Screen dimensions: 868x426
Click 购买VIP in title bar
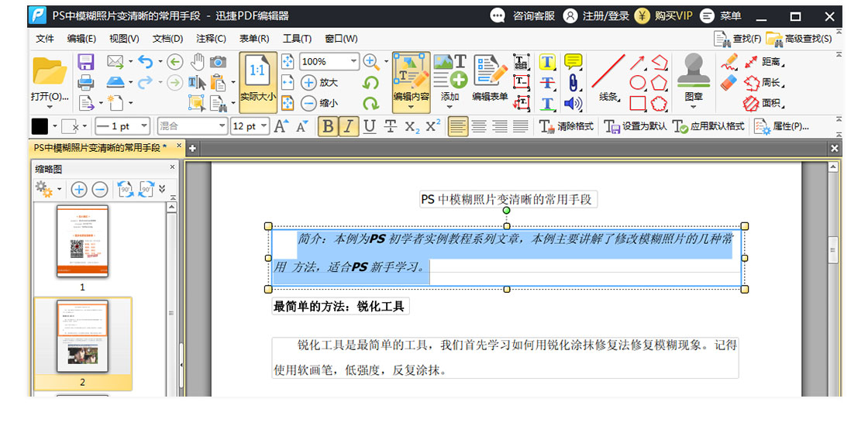coord(663,16)
